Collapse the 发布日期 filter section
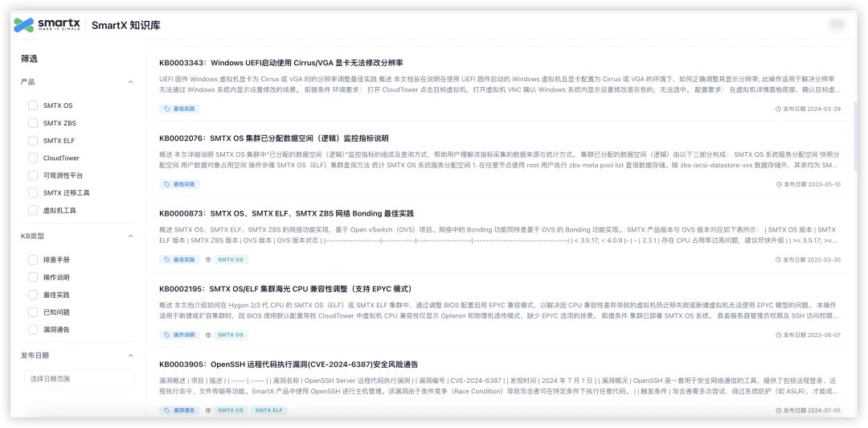 pyautogui.click(x=130, y=356)
